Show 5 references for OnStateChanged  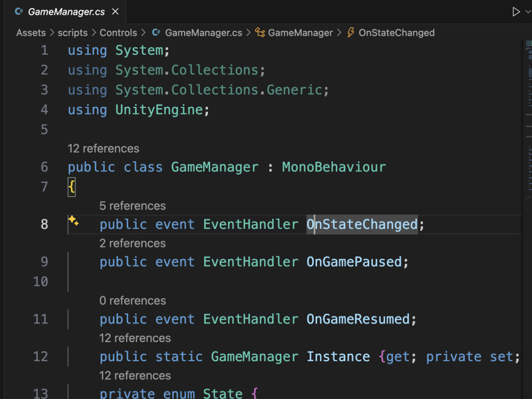[x=132, y=206]
